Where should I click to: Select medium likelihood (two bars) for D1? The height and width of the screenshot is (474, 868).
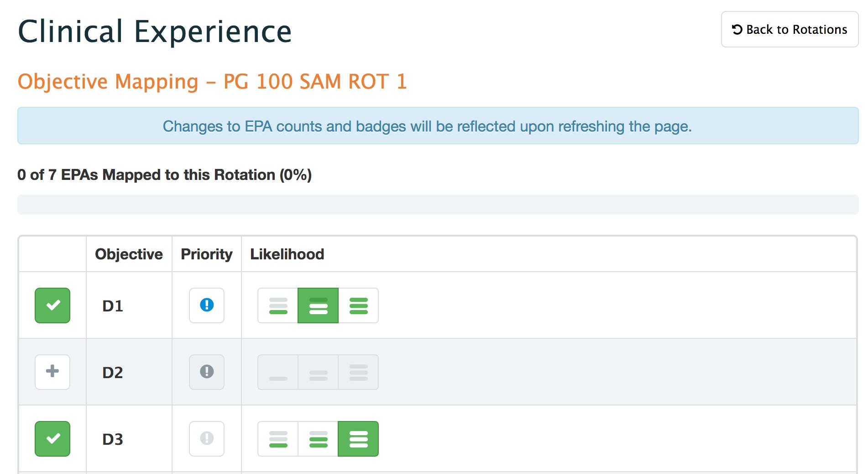(x=318, y=305)
